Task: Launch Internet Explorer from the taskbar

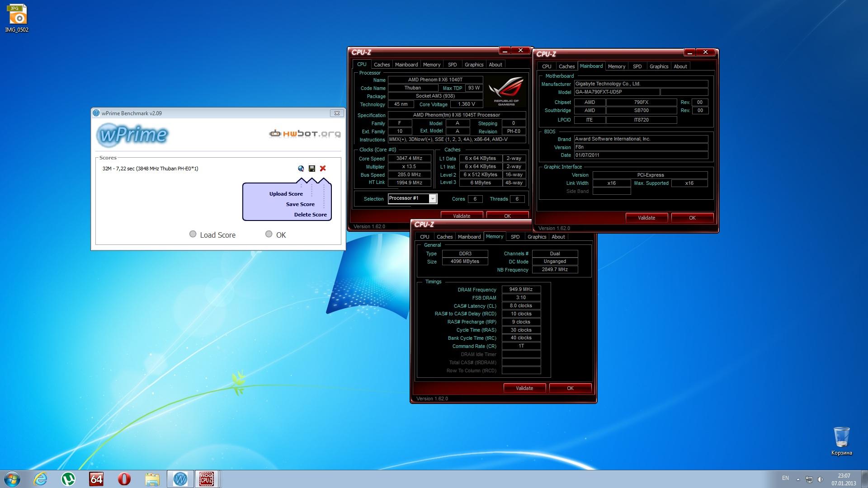Action: pos(41,479)
